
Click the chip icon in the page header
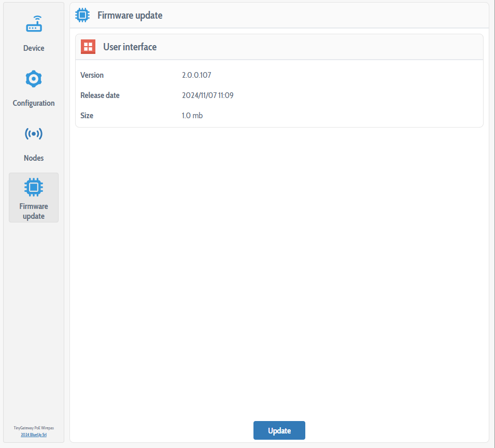82,15
